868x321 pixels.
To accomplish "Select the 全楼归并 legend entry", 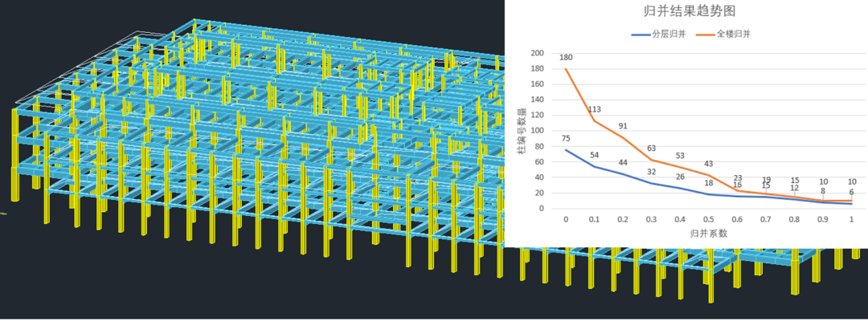I will 735,35.
